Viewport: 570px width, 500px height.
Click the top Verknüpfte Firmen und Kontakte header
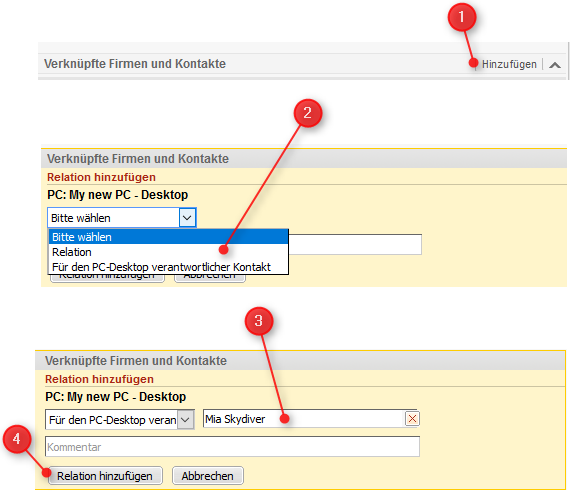pos(135,64)
